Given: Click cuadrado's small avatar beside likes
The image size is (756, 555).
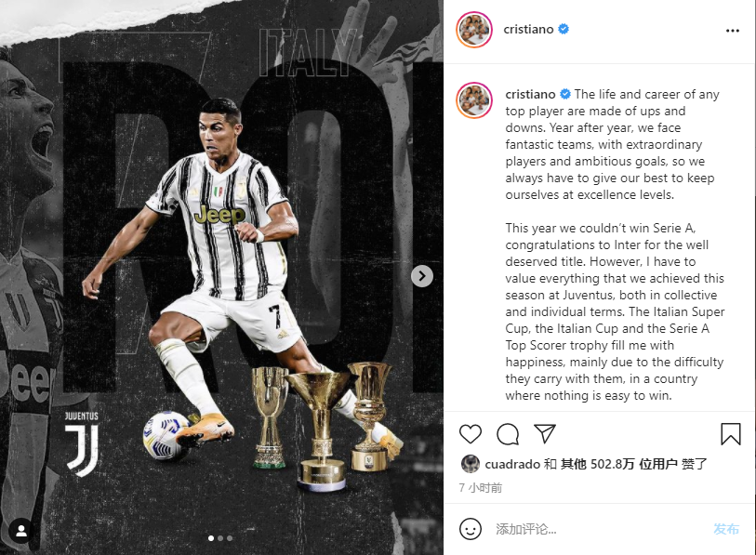Looking at the screenshot, I should click(471, 464).
